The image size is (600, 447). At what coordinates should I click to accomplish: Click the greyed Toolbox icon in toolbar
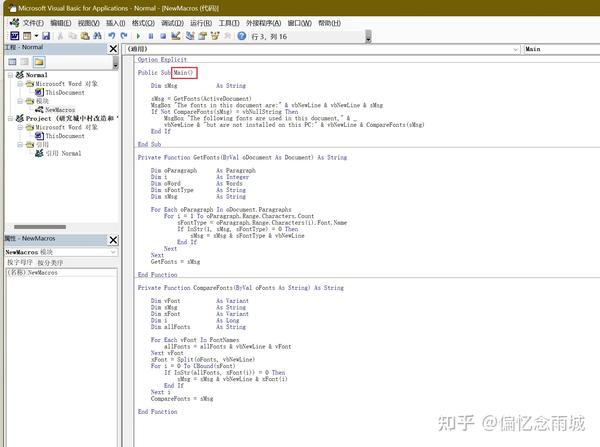[x=228, y=36]
